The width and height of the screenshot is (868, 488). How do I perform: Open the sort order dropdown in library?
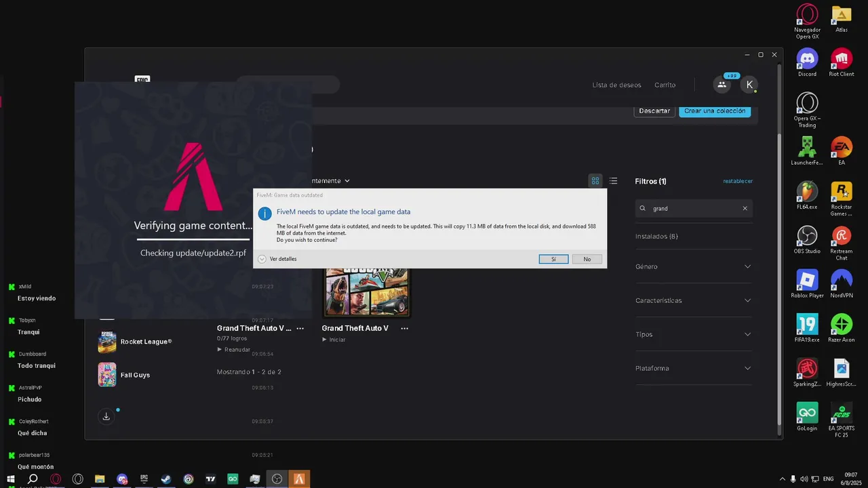(x=331, y=181)
